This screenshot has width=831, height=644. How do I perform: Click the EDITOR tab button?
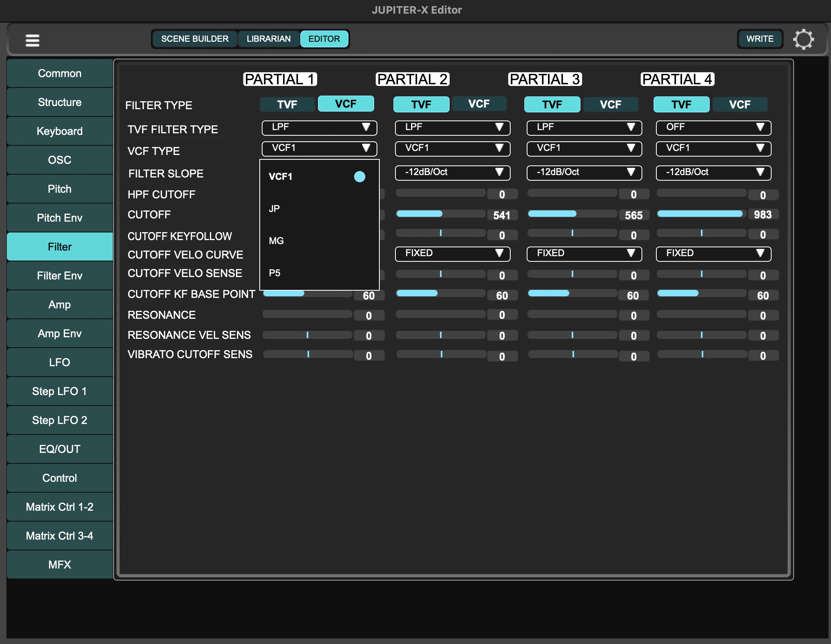[x=323, y=39]
